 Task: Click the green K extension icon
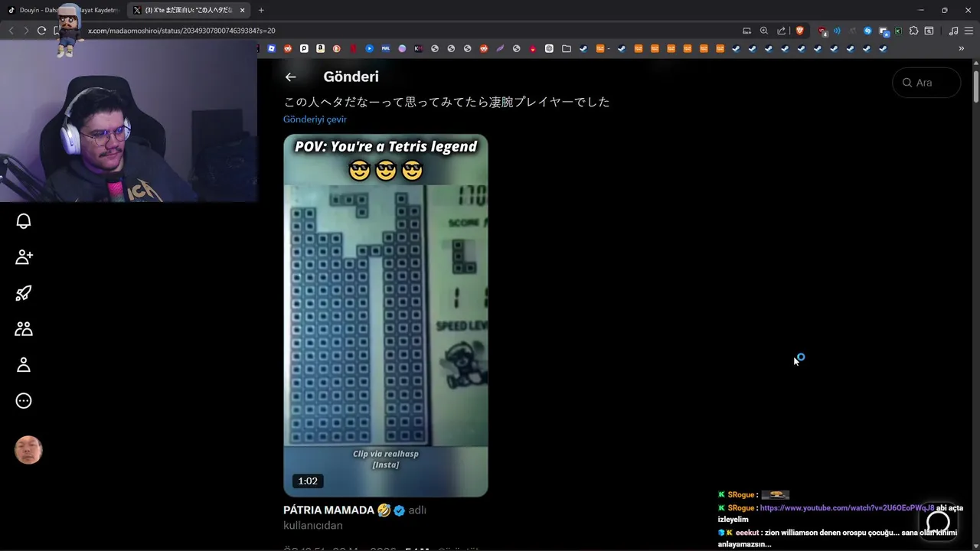898,31
